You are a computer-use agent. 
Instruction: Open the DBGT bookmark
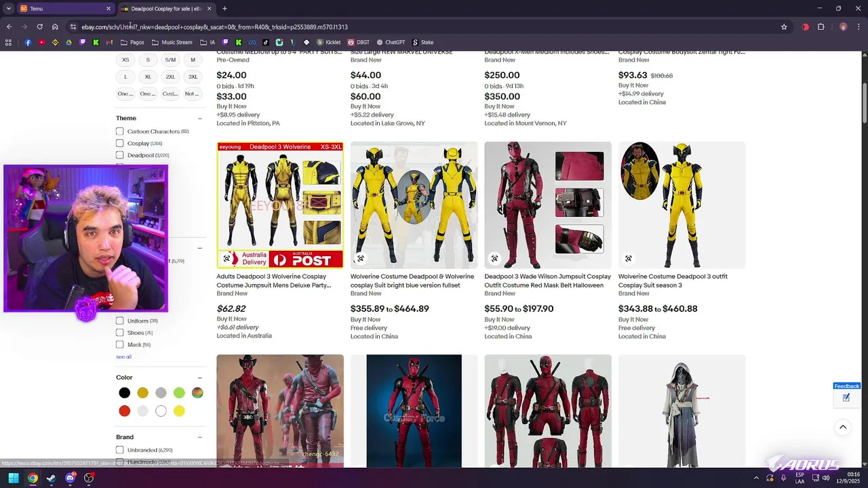359,42
